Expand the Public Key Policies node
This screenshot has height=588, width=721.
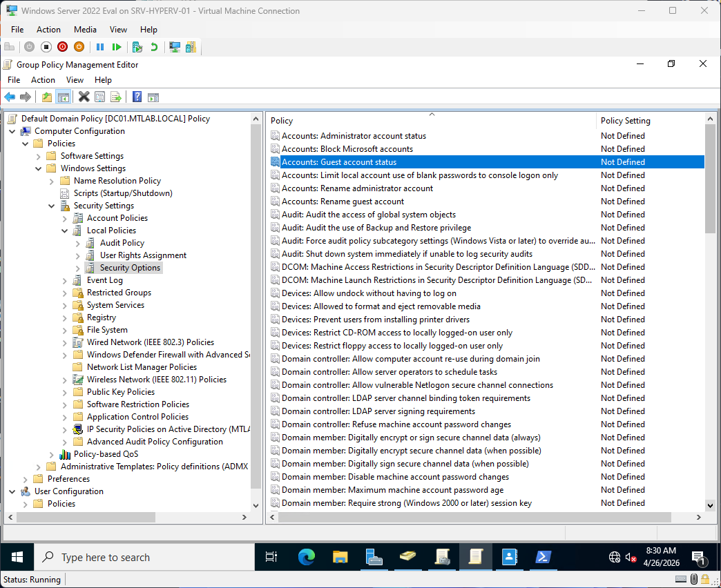(x=65, y=392)
